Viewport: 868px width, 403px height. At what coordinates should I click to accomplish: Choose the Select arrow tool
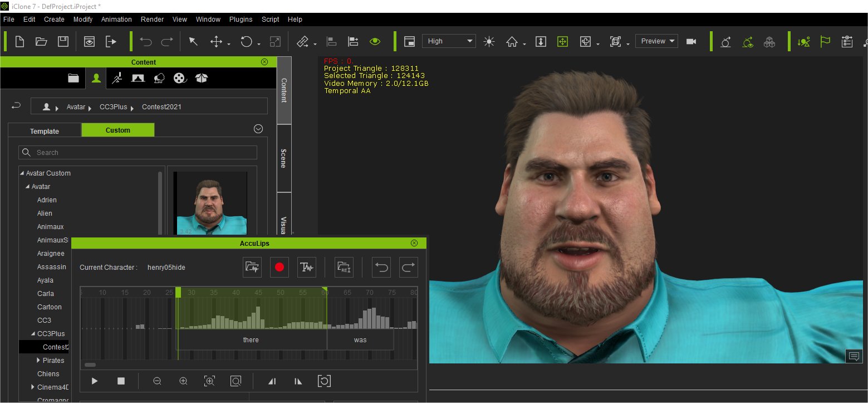(x=193, y=41)
